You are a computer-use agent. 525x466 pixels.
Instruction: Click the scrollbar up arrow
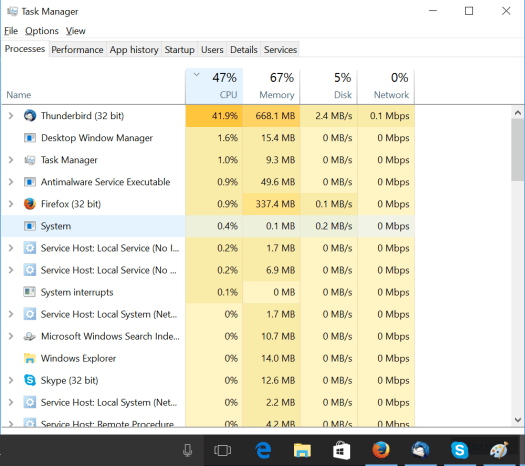click(x=518, y=113)
